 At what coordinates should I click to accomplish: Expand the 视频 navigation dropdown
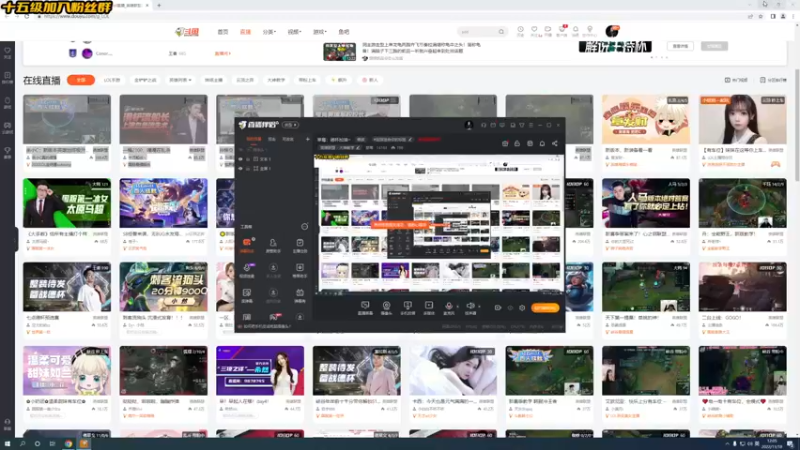tap(294, 32)
